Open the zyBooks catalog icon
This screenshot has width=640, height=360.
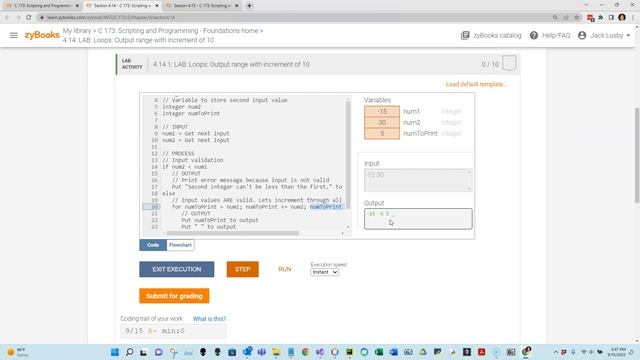coord(465,36)
